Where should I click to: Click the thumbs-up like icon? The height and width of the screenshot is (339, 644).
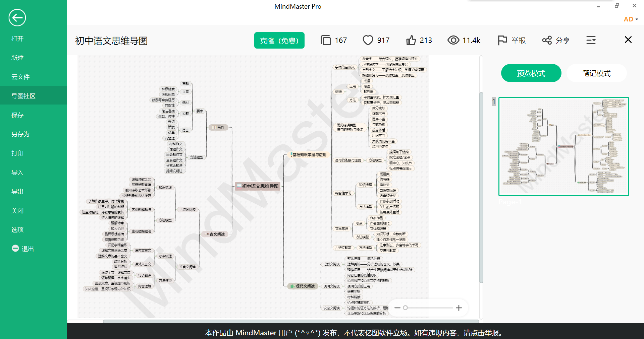point(411,41)
